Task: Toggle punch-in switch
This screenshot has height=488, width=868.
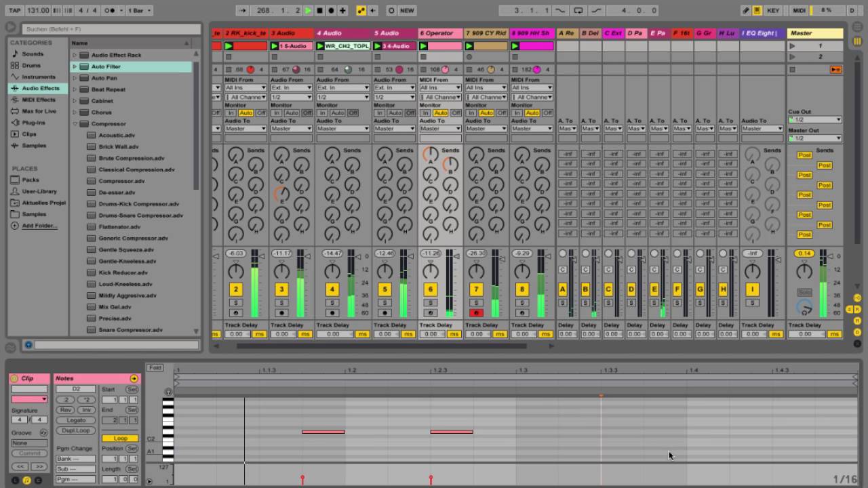Action: click(x=560, y=10)
